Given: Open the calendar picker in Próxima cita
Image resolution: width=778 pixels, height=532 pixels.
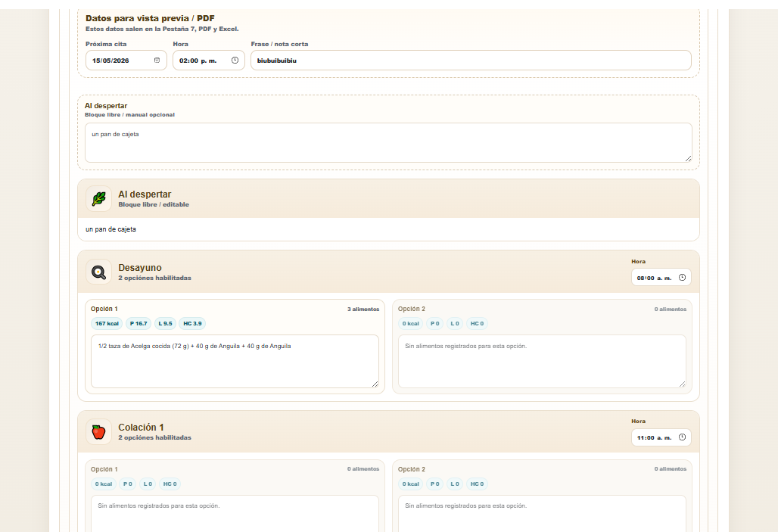Looking at the screenshot, I should pyautogui.click(x=157, y=60).
